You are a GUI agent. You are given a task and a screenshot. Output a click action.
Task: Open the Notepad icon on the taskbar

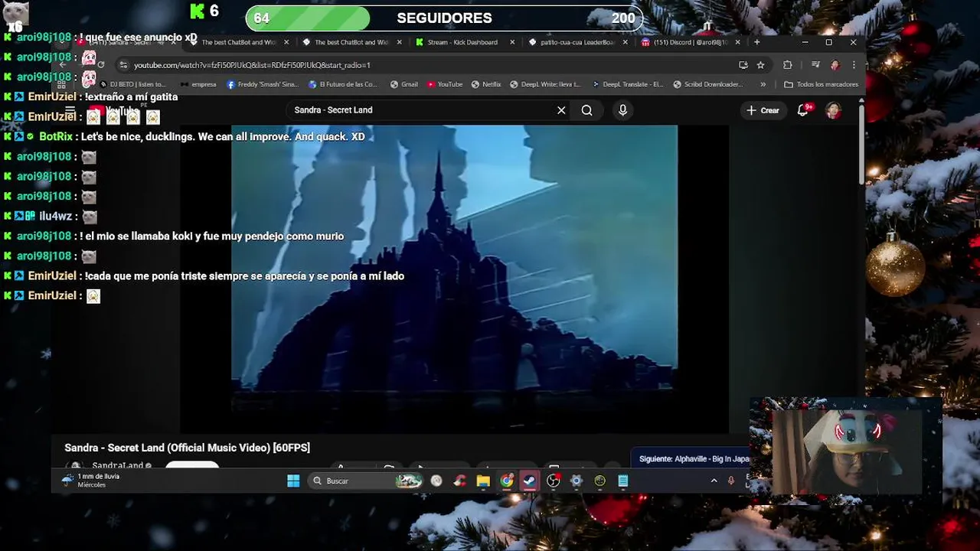623,481
